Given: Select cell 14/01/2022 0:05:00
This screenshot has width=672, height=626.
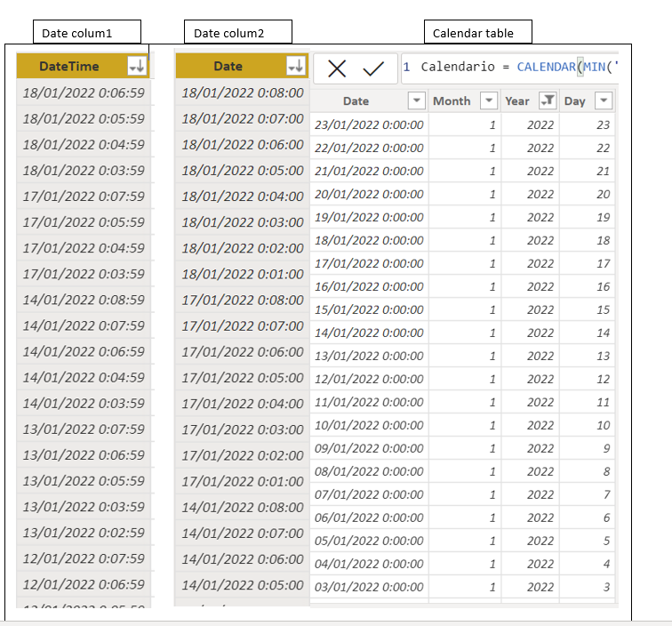Looking at the screenshot, I should click(x=243, y=585).
